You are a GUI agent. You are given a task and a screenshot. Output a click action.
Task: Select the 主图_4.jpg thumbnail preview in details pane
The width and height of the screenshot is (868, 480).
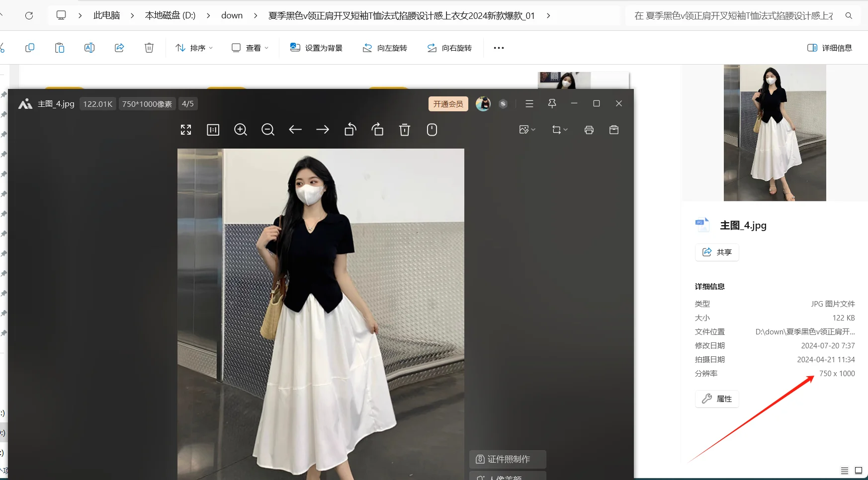pos(774,132)
